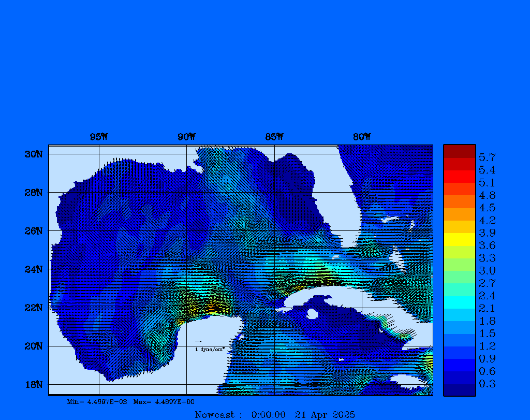530x420 pixels.
Task: Click the 1 dyne/cm² scale arrow
Action: click(x=198, y=341)
